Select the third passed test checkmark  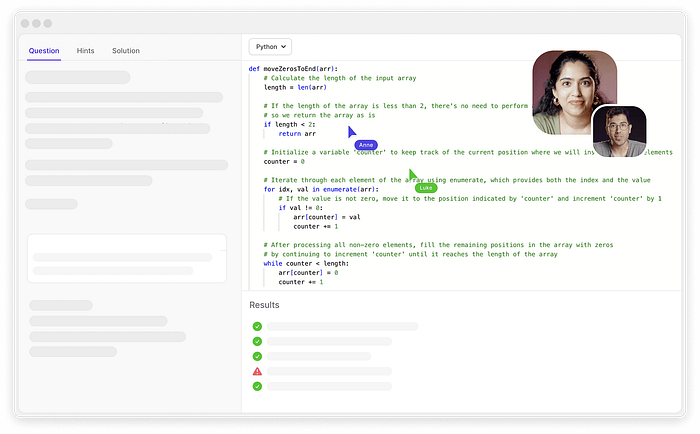tap(257, 356)
